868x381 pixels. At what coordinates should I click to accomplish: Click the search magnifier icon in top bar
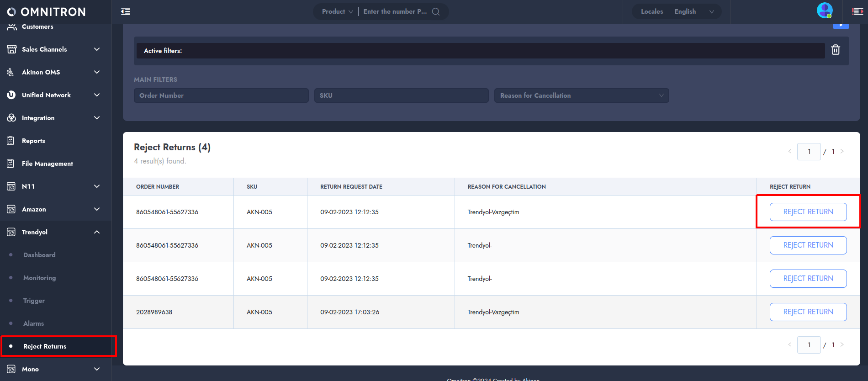point(436,12)
